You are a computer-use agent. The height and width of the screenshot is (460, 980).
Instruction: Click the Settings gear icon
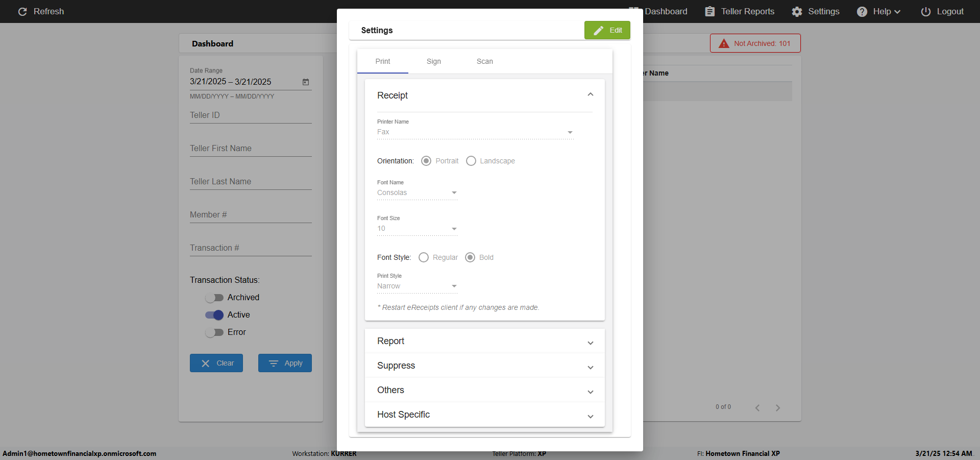[x=797, y=11]
